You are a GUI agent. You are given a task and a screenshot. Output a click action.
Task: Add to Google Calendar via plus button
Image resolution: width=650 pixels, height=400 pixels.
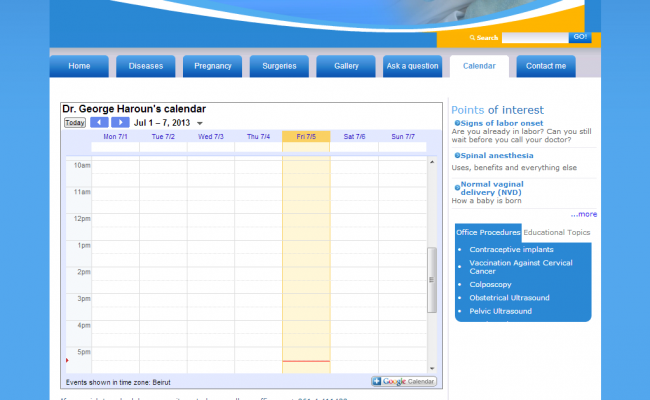376,381
